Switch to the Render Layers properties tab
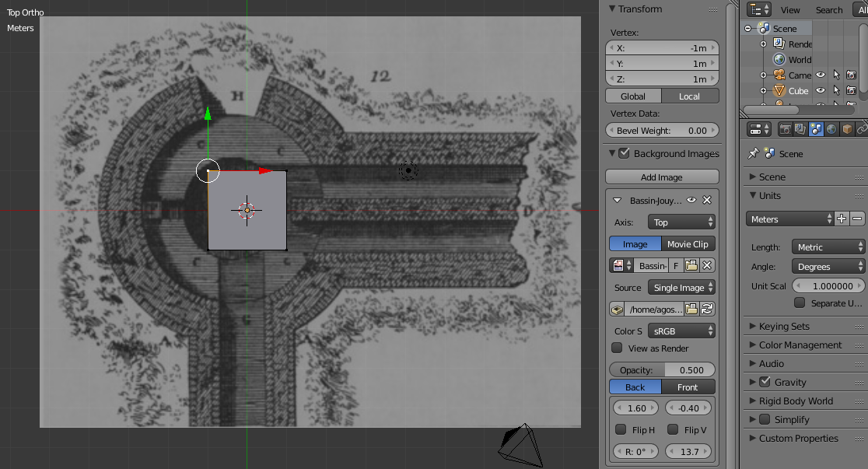This screenshot has width=868, height=469. [800, 129]
